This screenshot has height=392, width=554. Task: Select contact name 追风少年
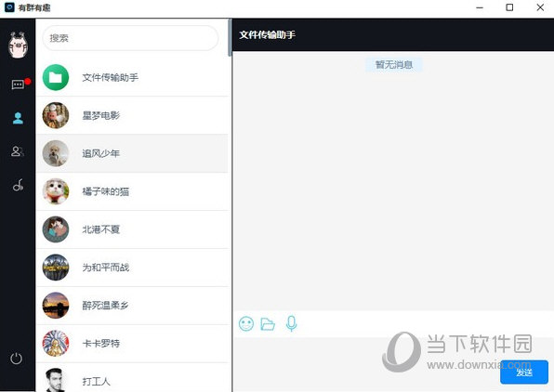tap(101, 153)
